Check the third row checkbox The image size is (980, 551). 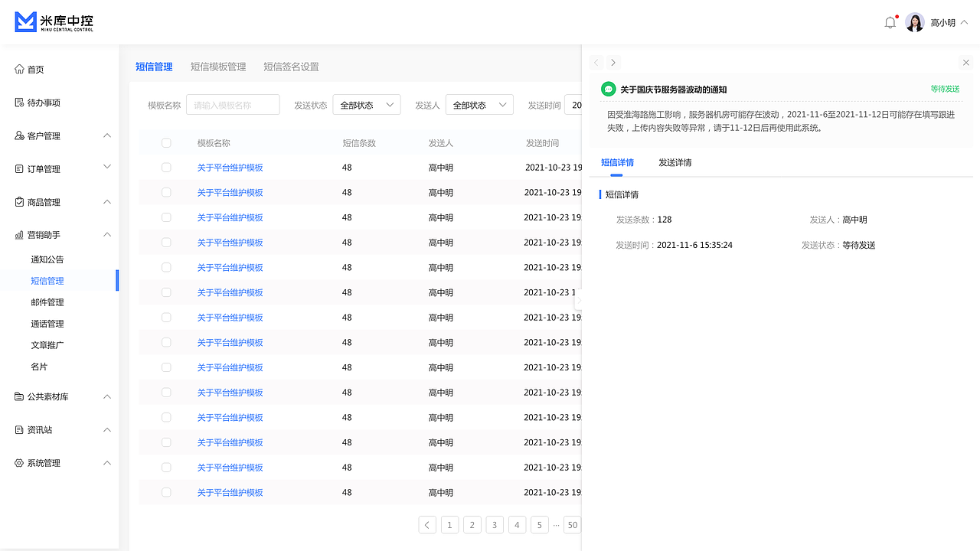click(166, 217)
